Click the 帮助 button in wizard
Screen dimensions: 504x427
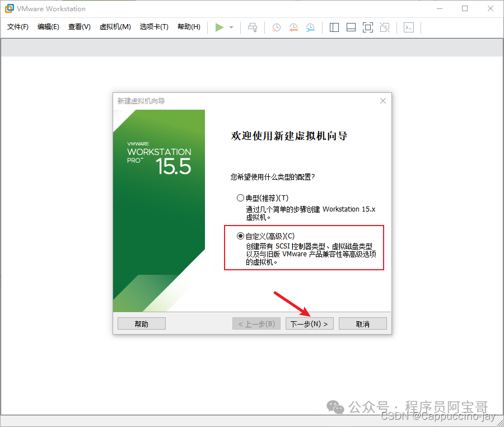[142, 323]
